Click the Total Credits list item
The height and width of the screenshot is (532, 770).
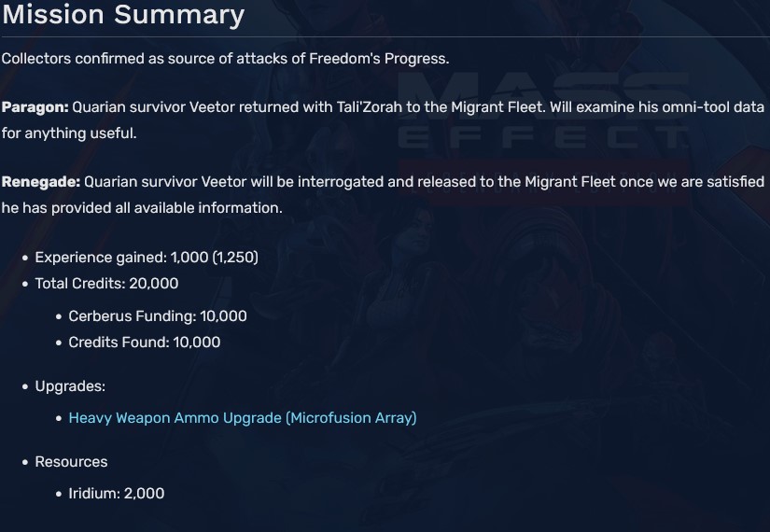(x=106, y=283)
